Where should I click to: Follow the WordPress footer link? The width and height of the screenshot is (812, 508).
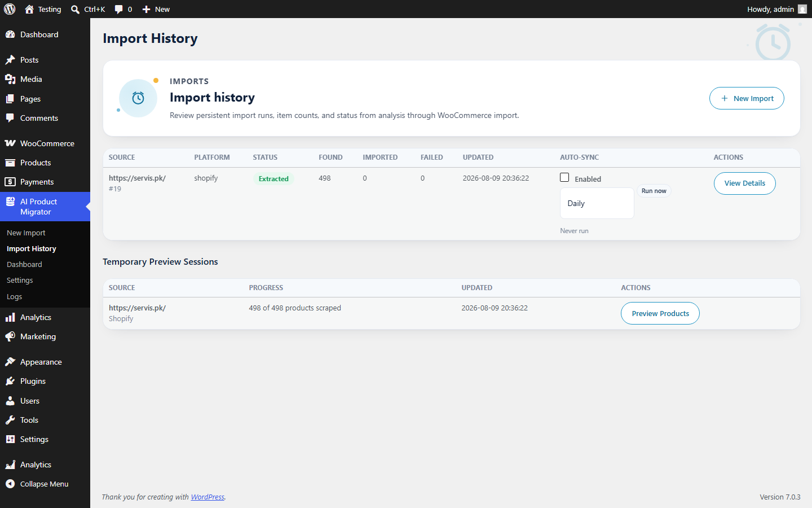(208, 497)
